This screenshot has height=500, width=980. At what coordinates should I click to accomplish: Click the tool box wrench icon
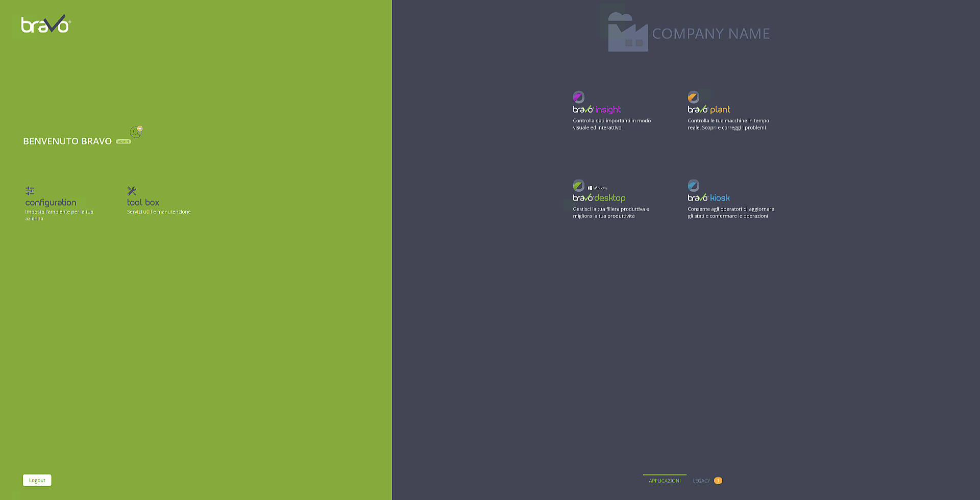pyautogui.click(x=132, y=191)
